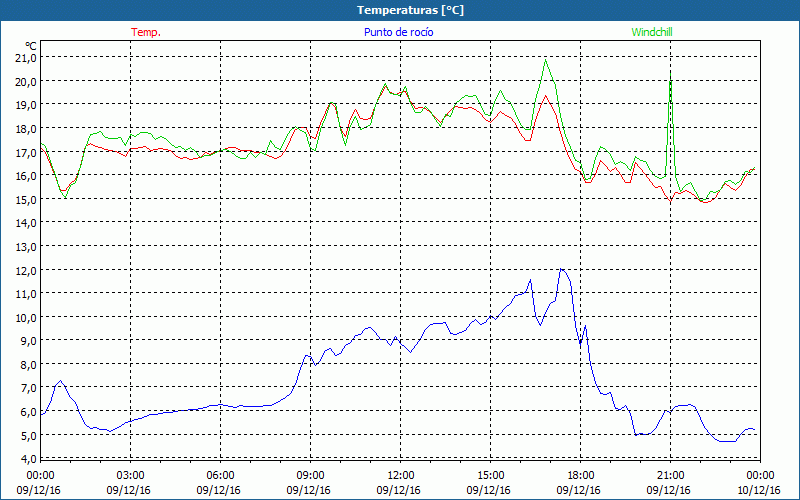Click the 9,0 y-axis value

click(x=29, y=341)
